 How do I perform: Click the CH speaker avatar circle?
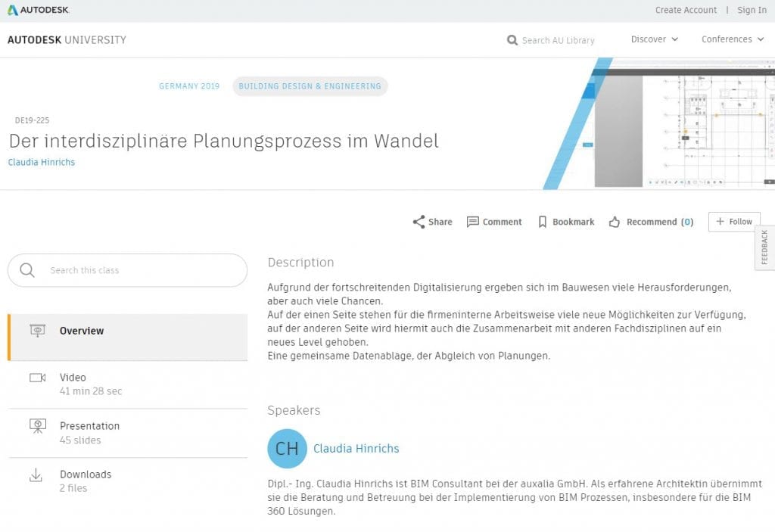coord(287,449)
